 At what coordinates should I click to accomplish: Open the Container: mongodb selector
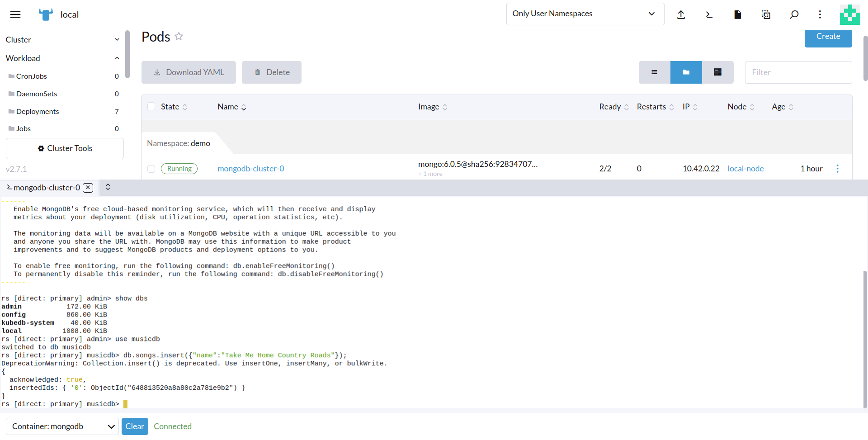(62, 426)
